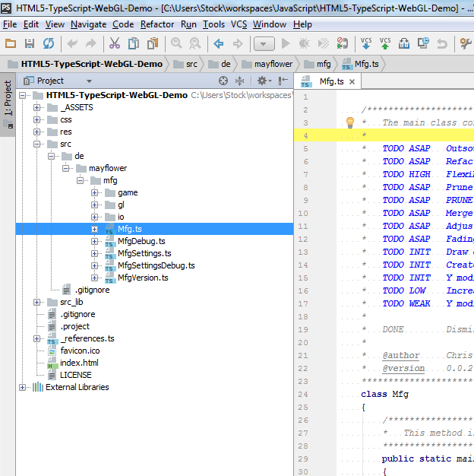The image size is (474, 476).
Task: Toggle the 1: Project side tab
Action: [8, 104]
